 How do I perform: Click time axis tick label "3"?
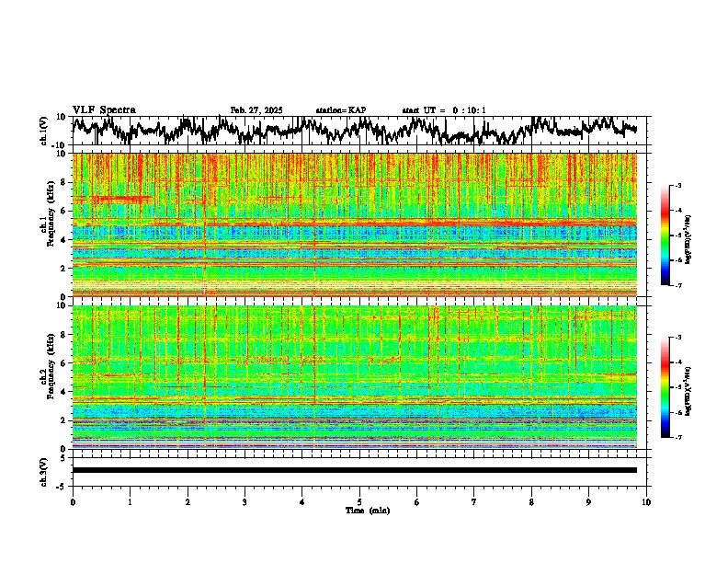point(245,502)
